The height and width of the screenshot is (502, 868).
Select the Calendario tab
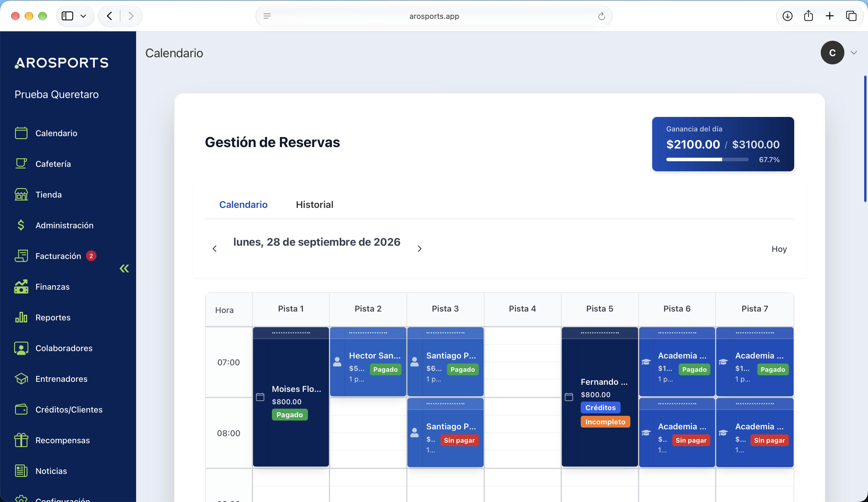[x=243, y=204]
